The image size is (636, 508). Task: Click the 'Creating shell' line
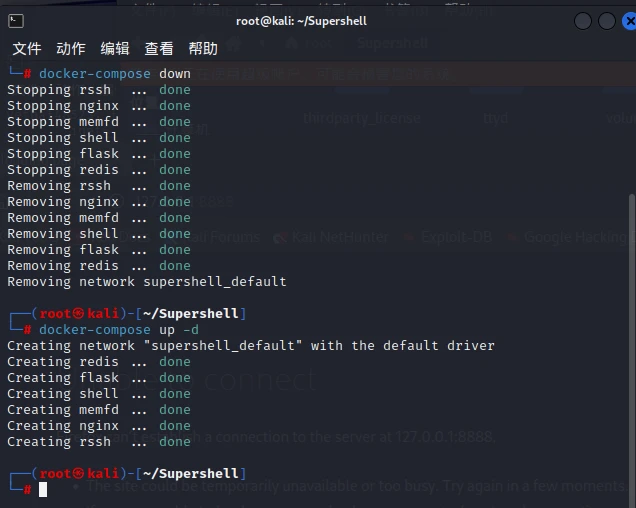click(99, 394)
